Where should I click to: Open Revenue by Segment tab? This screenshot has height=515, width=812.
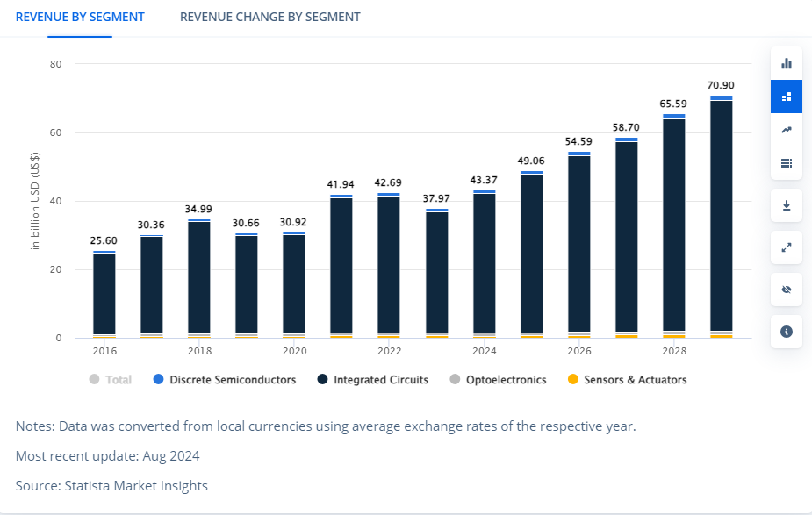80,17
